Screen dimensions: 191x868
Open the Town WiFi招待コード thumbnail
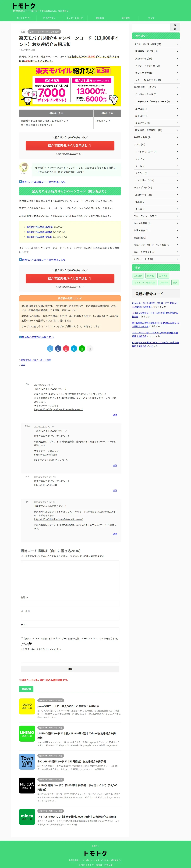[x=27, y=762]
